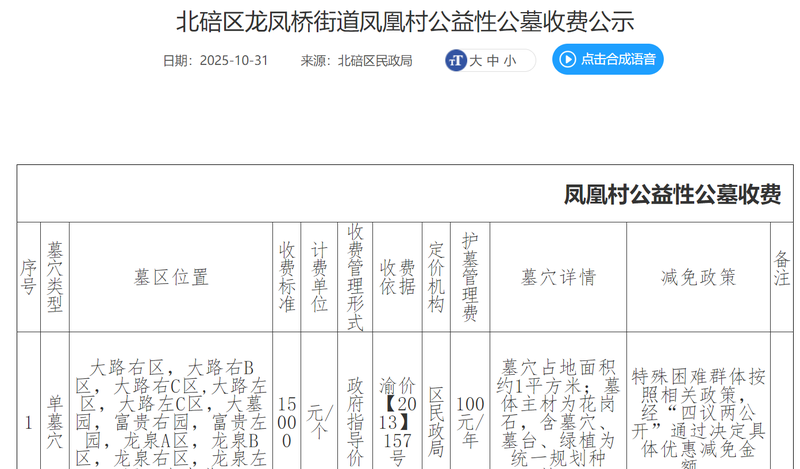Click the tT font size icon
Image resolution: width=800 pixels, height=469 pixels.
[x=456, y=60]
